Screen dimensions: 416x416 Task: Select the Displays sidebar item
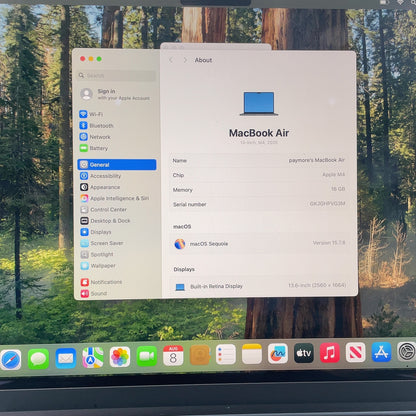click(96, 232)
